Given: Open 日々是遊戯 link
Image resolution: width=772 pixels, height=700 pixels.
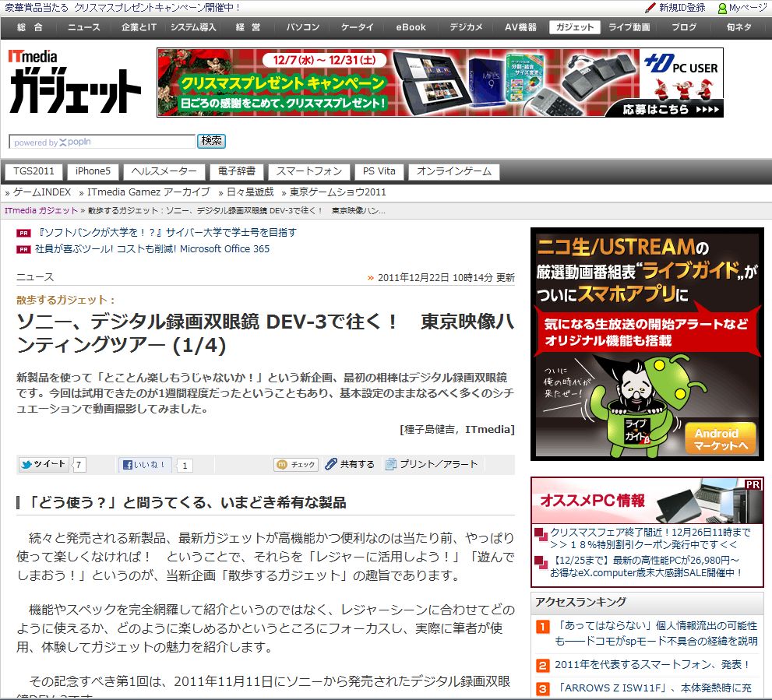Looking at the screenshot, I should (x=250, y=192).
